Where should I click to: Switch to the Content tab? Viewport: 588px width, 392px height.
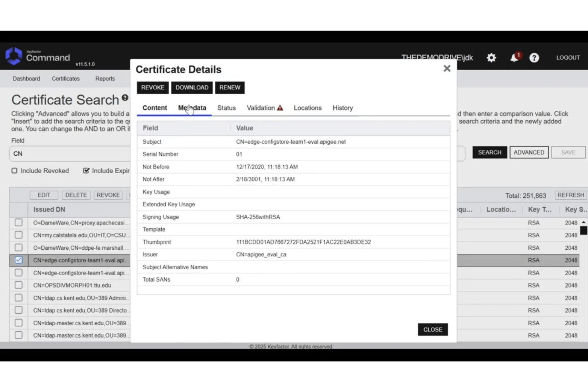click(155, 108)
